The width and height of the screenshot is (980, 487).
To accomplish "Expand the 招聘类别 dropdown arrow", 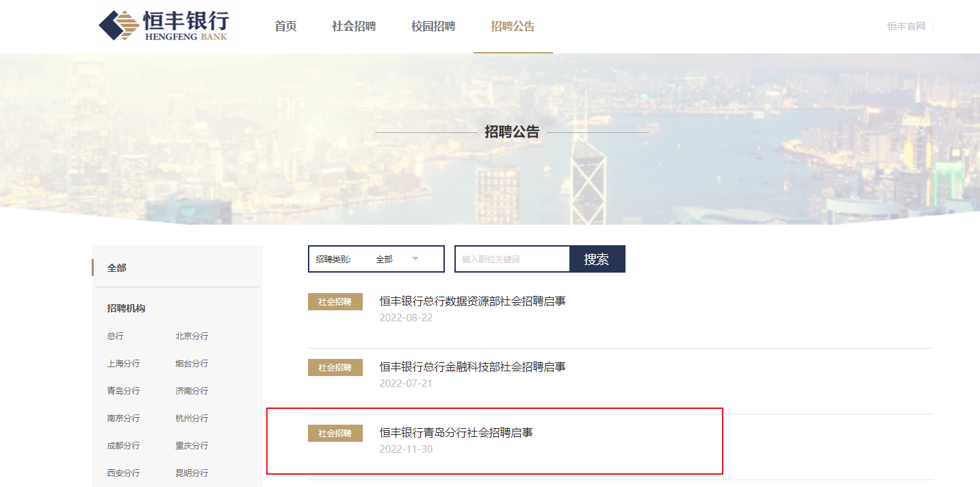I will [x=415, y=259].
